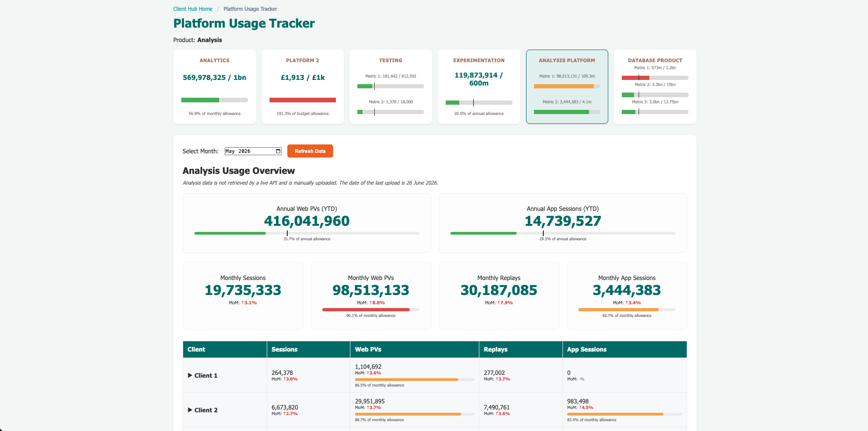Viewport: 868px width, 431px height.
Task: Click Client 1 sessions value 264,378
Action: pyautogui.click(x=282, y=373)
